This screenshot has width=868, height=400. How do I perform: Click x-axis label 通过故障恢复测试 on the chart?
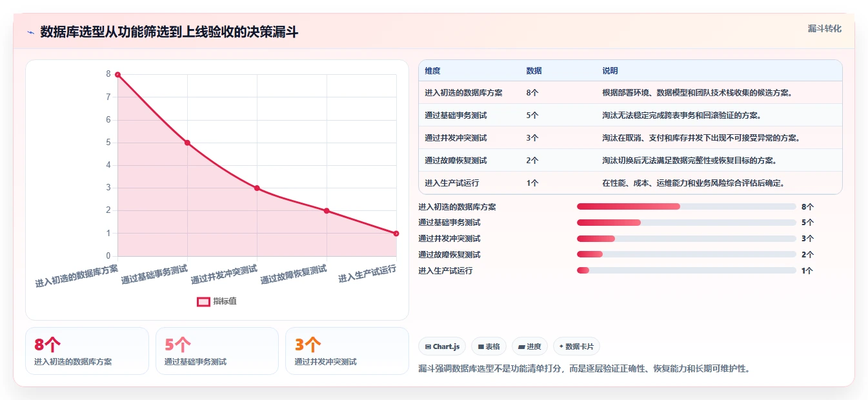(x=293, y=274)
